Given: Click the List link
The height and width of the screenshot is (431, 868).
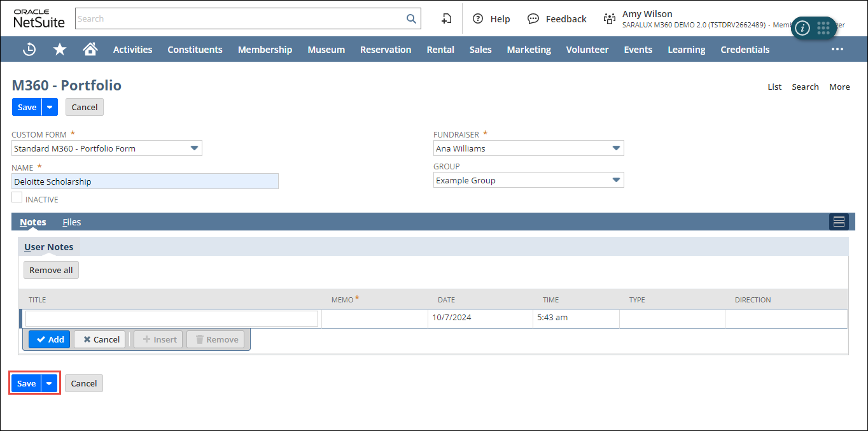Looking at the screenshot, I should point(774,87).
